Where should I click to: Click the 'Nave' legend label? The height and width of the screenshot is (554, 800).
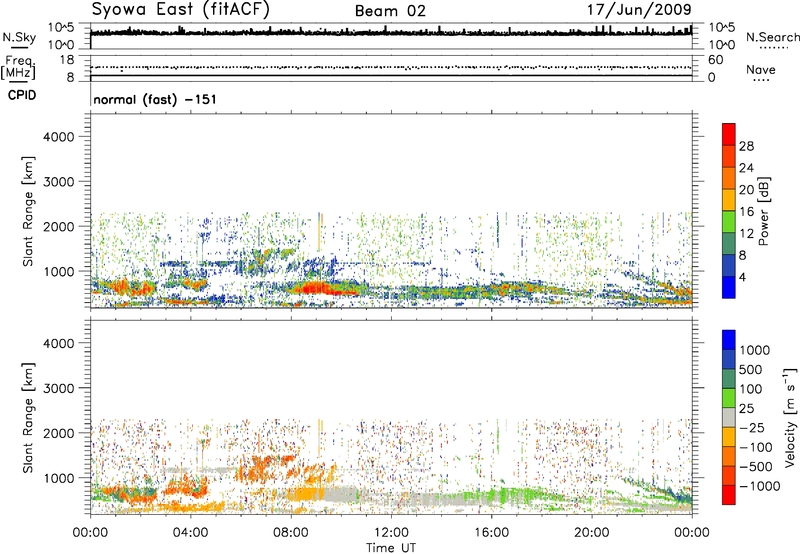click(761, 69)
